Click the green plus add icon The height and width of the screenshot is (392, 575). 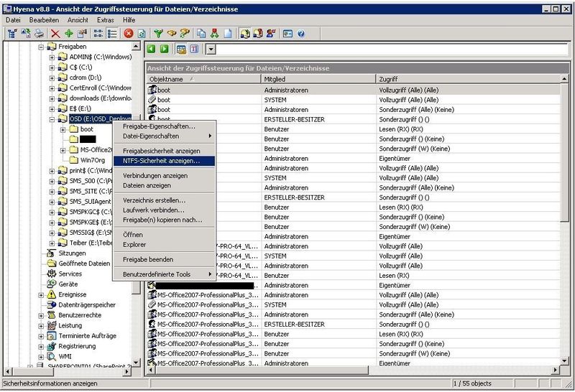pyautogui.click(x=69, y=34)
